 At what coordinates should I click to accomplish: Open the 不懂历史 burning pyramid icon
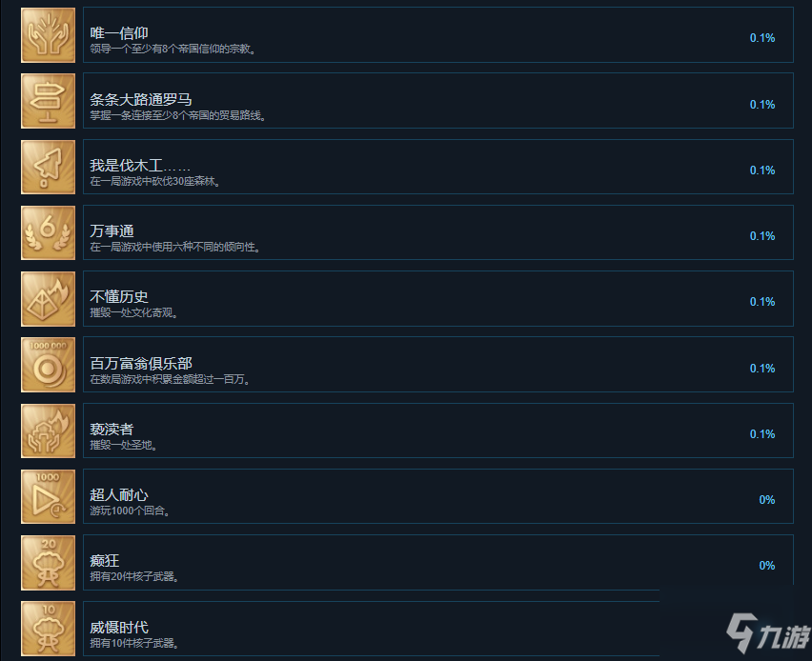coord(49,299)
